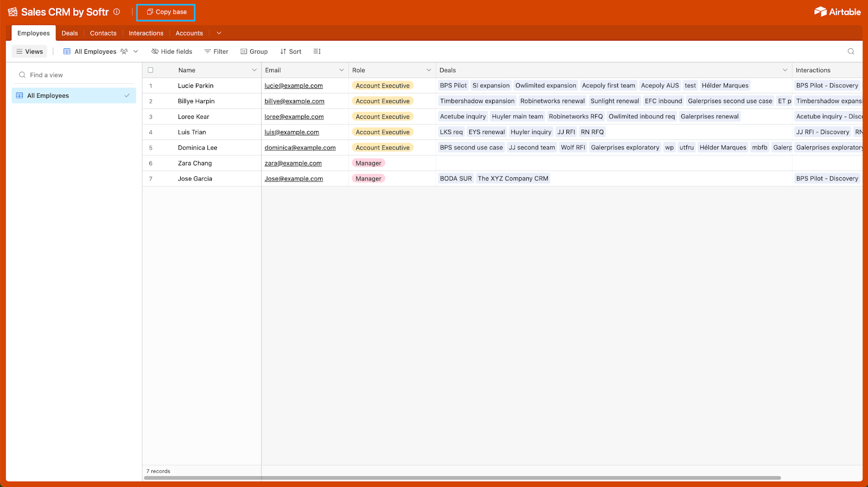The image size is (868, 487).
Task: Open billye@example.com email link
Action: point(295,101)
